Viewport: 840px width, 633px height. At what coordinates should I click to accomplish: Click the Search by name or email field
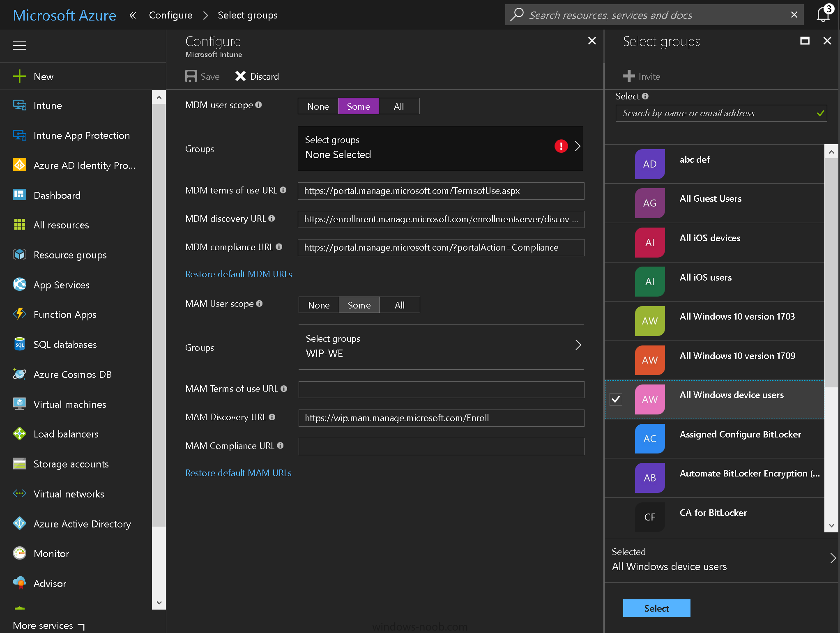click(721, 113)
